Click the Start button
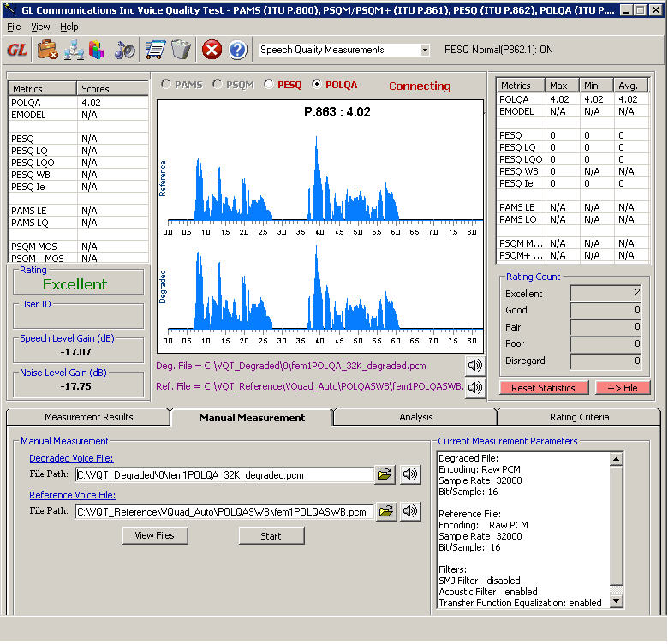Screen dimensions: 668x644 click(271, 536)
